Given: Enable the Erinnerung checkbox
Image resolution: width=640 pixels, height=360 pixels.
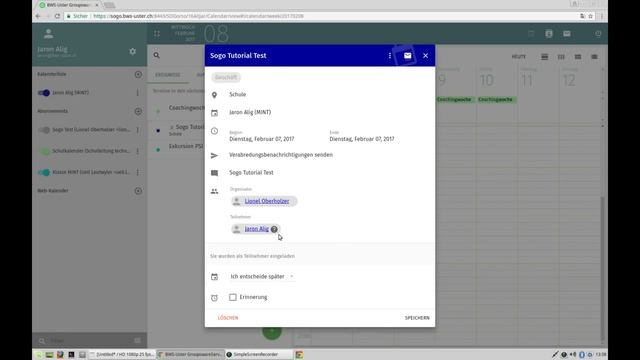Looking at the screenshot, I should [x=233, y=297].
